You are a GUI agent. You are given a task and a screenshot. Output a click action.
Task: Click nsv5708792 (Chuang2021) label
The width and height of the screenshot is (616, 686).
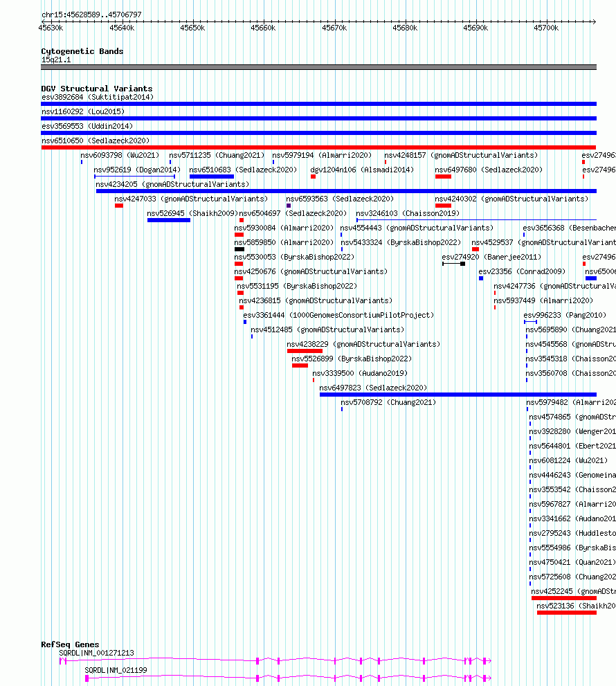388,402
